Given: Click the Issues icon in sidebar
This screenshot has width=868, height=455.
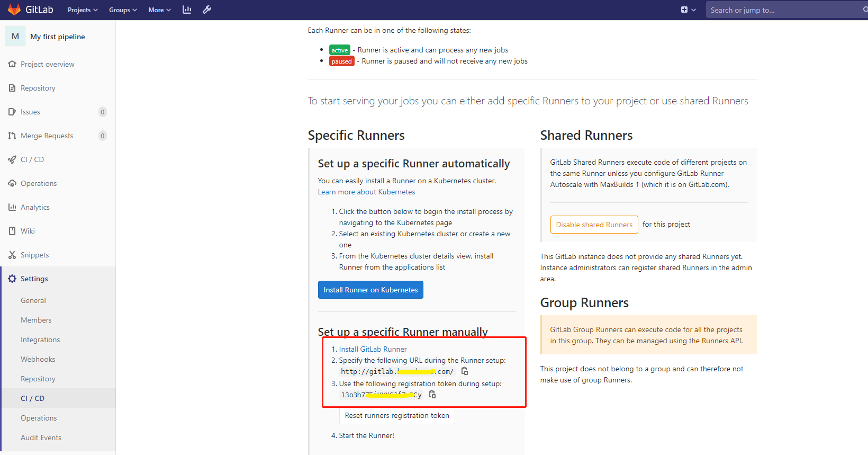Looking at the screenshot, I should (12, 112).
